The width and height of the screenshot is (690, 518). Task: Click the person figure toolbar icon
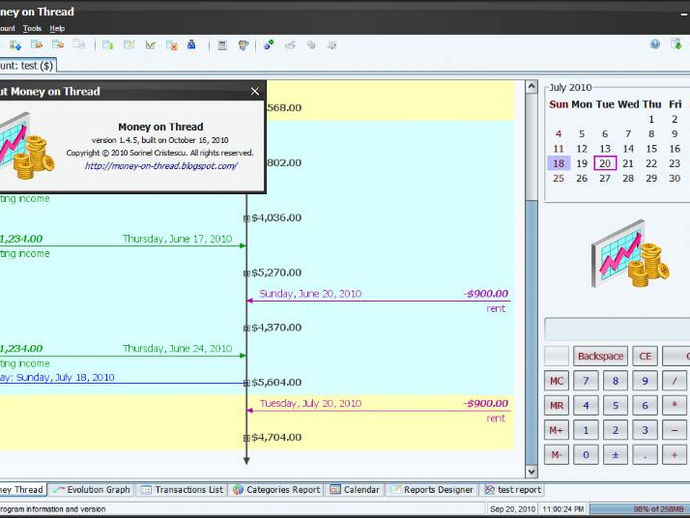click(x=243, y=45)
